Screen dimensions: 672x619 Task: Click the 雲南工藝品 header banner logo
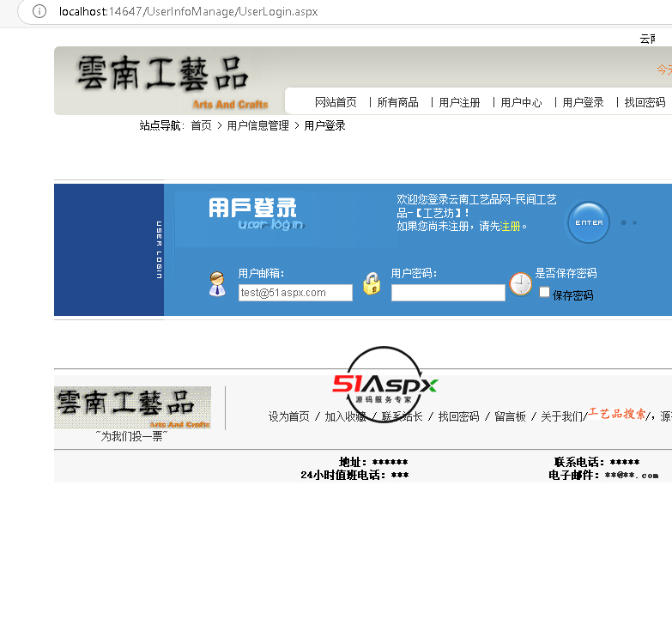pyautogui.click(x=163, y=80)
